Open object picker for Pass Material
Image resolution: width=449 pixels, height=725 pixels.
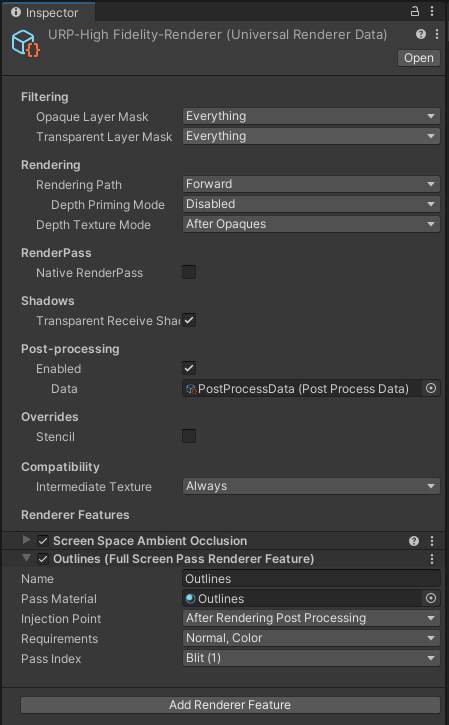(431, 598)
